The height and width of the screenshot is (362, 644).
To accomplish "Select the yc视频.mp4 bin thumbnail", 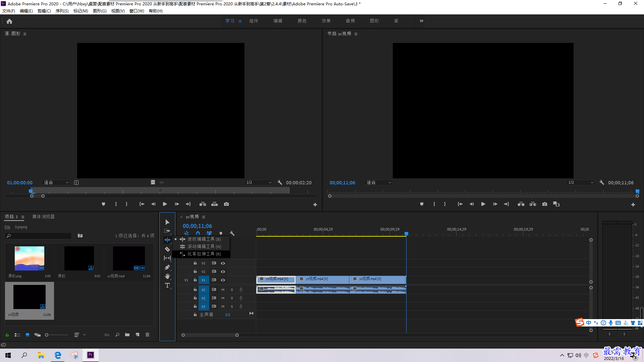I will 129,258.
